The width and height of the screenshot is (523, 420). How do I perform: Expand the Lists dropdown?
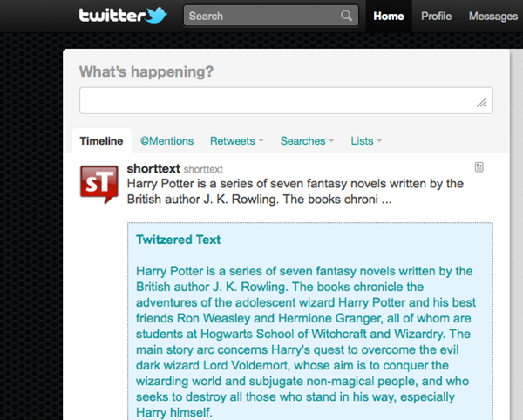[x=366, y=141]
